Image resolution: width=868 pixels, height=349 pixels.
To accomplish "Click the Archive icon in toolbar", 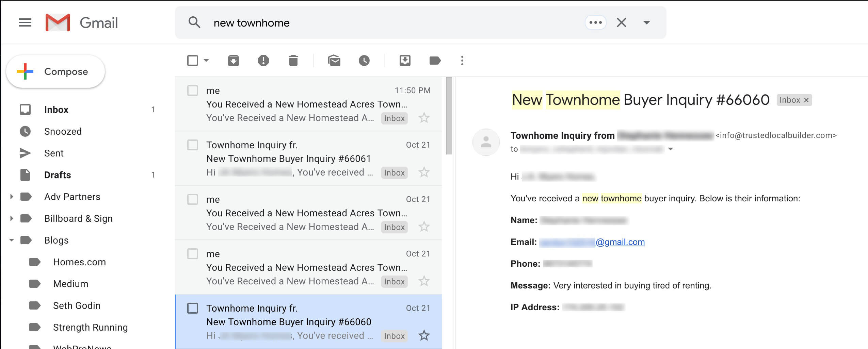I will click(233, 61).
